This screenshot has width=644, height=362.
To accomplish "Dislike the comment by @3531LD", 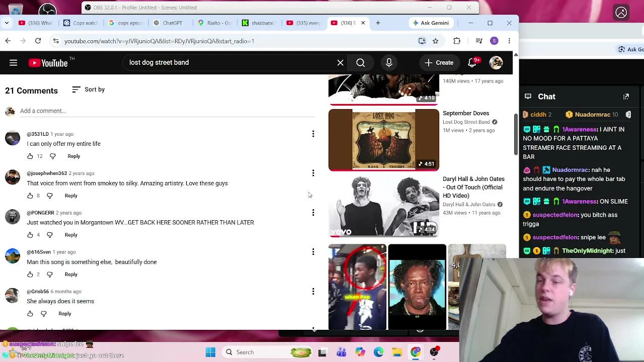I will tap(53, 156).
